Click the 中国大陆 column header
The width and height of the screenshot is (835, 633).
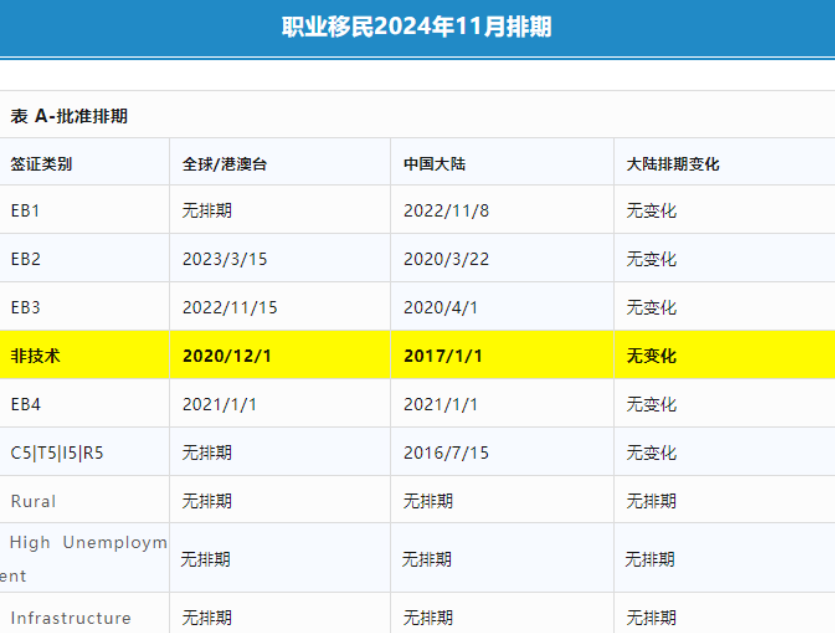coord(435,164)
